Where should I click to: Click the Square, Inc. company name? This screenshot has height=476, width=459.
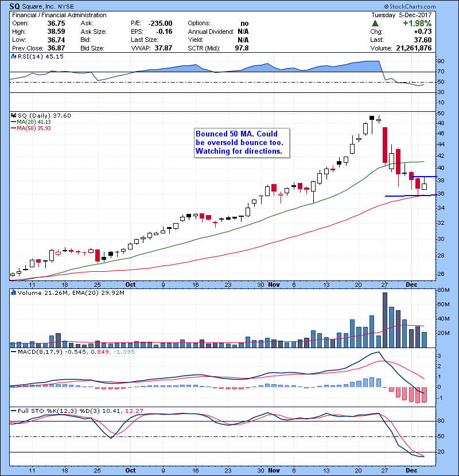coord(38,6)
